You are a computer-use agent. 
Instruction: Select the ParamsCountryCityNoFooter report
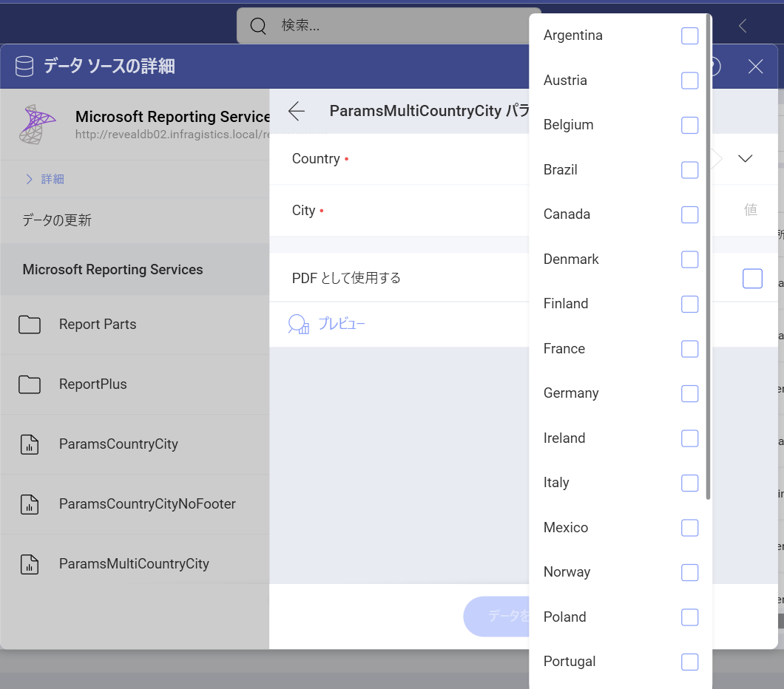135,504
